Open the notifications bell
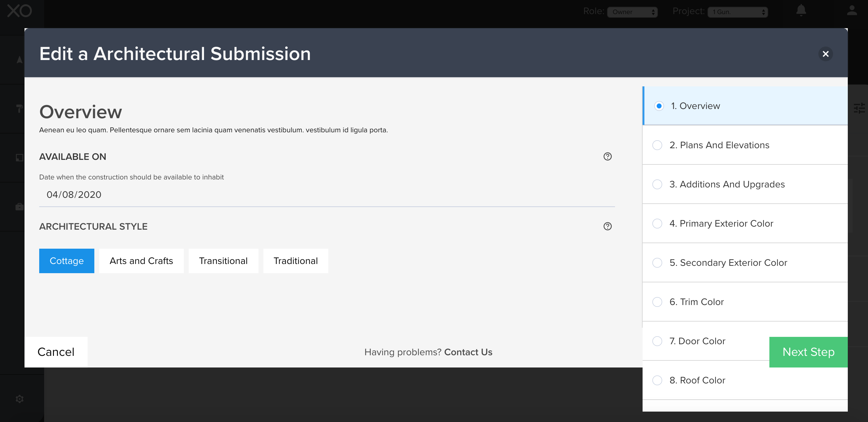 (801, 11)
